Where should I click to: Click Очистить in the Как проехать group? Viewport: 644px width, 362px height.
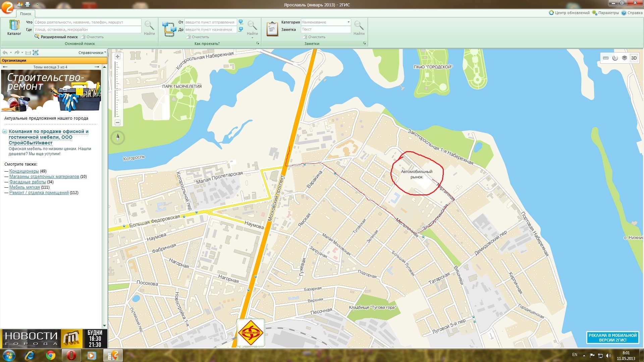coord(198,37)
